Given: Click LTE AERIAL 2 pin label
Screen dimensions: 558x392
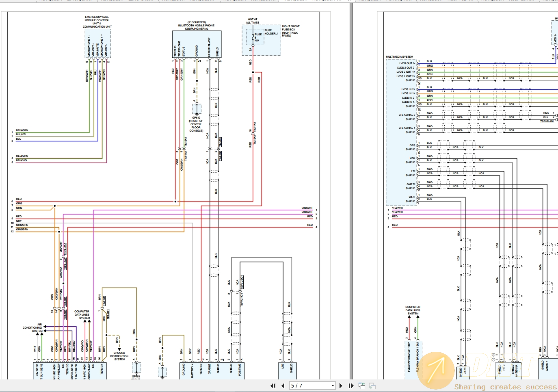Looking at the screenshot, I should click(x=407, y=115).
